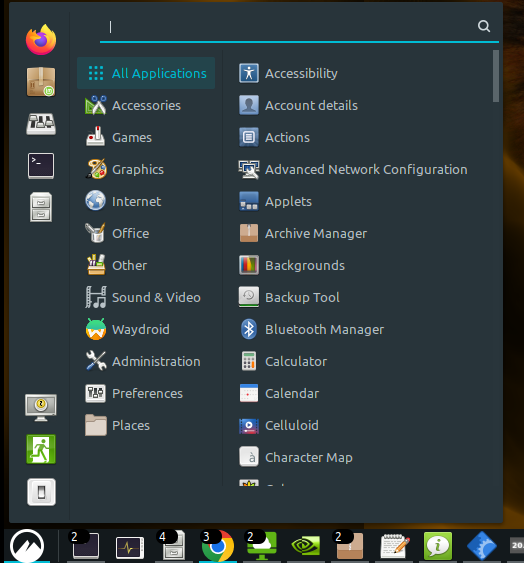Switch to the grouped terminal windows in the panel
Screen dimensions: 524x564
[85, 546]
